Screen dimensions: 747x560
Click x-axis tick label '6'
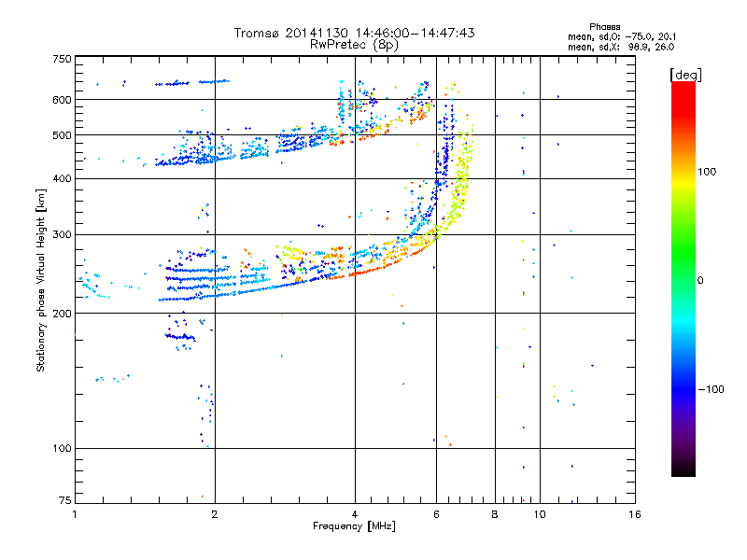pyautogui.click(x=436, y=514)
